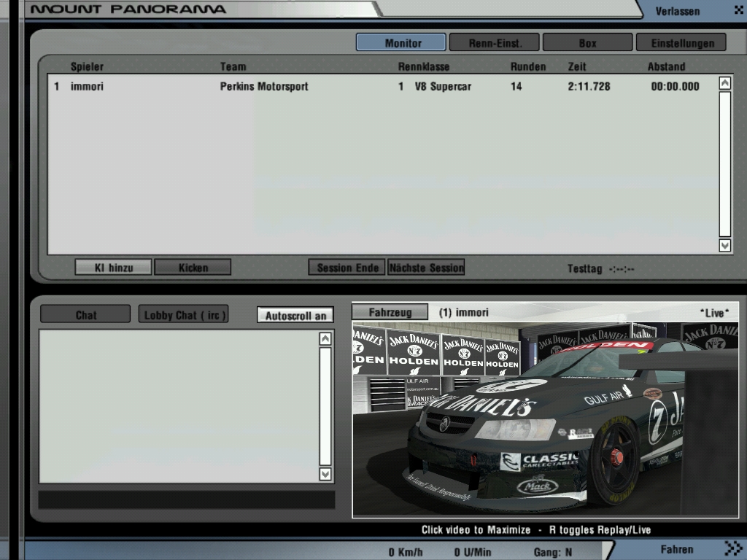Click the Nächste Session button
Screen dimensions: 747x560
coord(426,267)
